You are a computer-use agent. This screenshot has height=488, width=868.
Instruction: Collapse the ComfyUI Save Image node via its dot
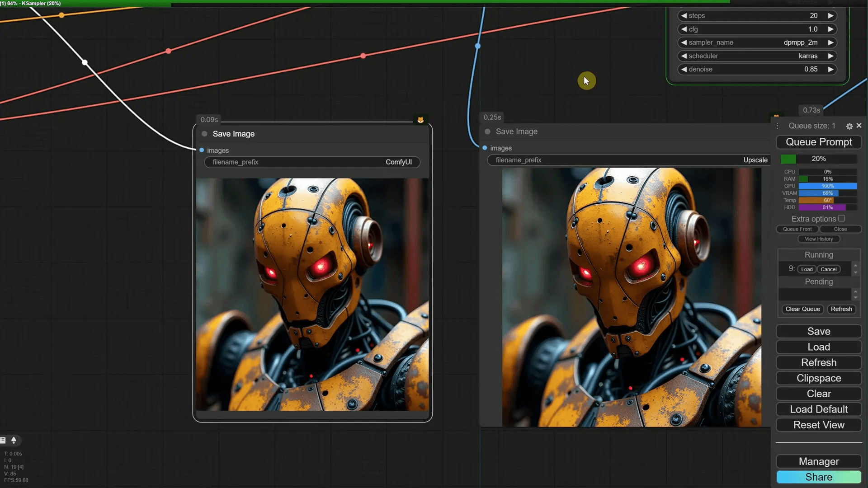point(204,134)
